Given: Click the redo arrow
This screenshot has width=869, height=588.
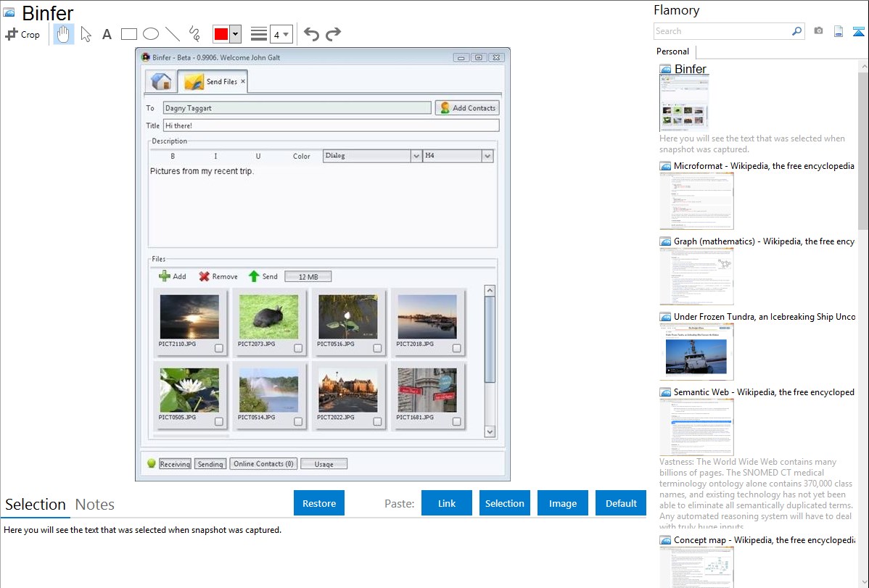Looking at the screenshot, I should click(x=333, y=34).
